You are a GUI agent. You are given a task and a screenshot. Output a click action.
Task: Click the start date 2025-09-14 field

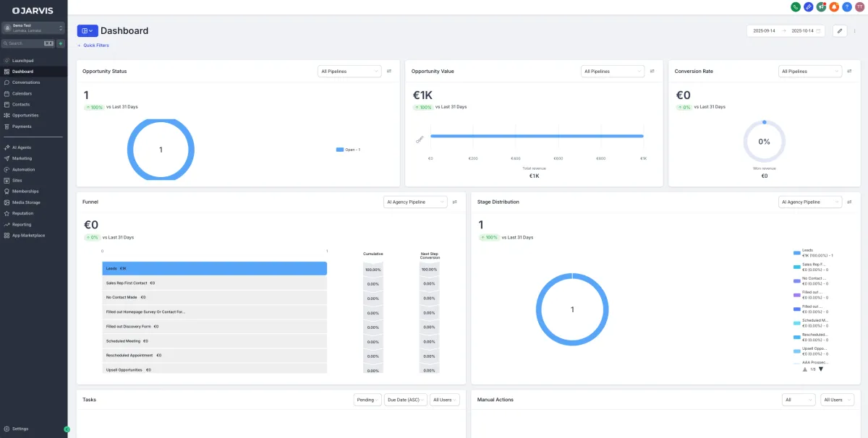[x=764, y=31]
